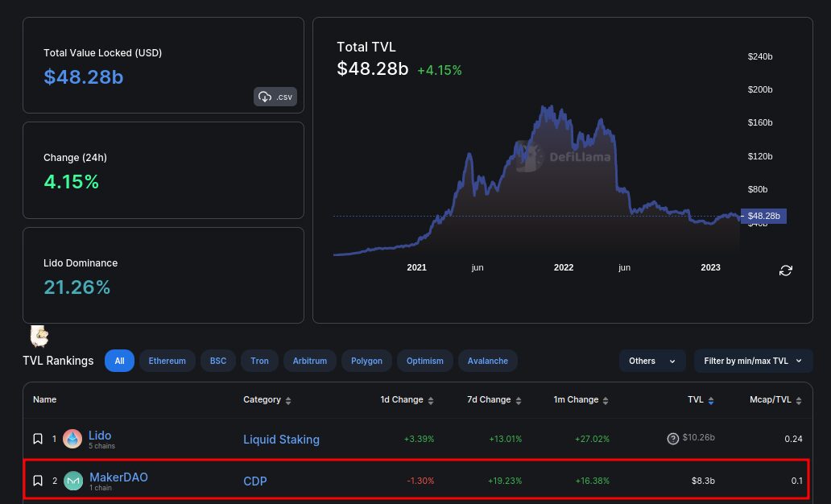Sort table by 1d Change column
The height and width of the screenshot is (504, 831).
point(407,399)
